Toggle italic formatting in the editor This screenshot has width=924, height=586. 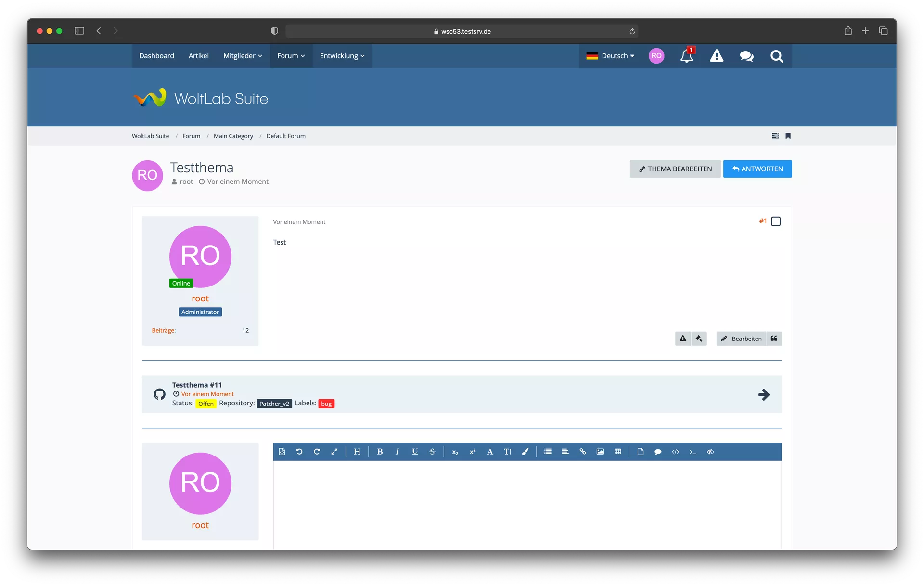pyautogui.click(x=397, y=452)
